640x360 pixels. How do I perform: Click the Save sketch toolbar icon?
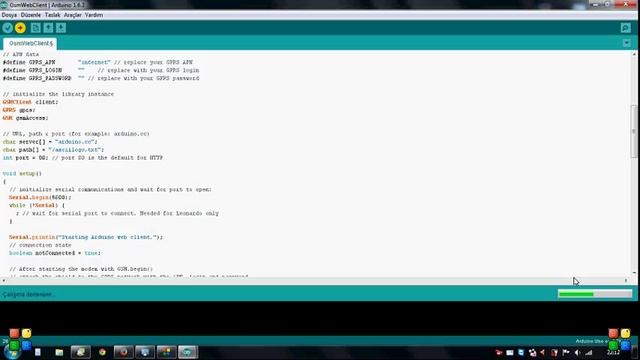click(x=61, y=28)
